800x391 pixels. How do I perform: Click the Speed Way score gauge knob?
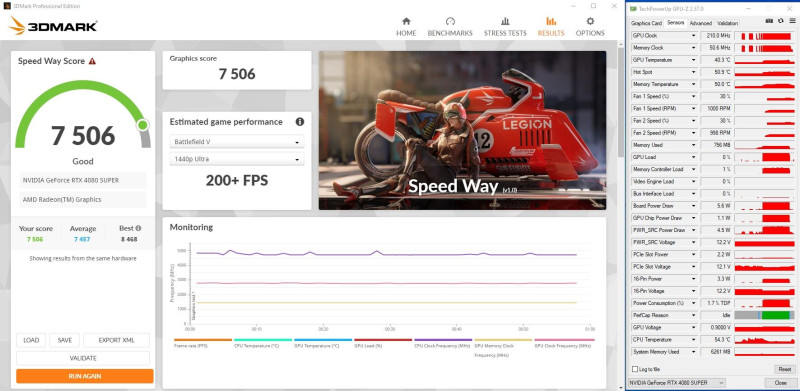pos(142,125)
